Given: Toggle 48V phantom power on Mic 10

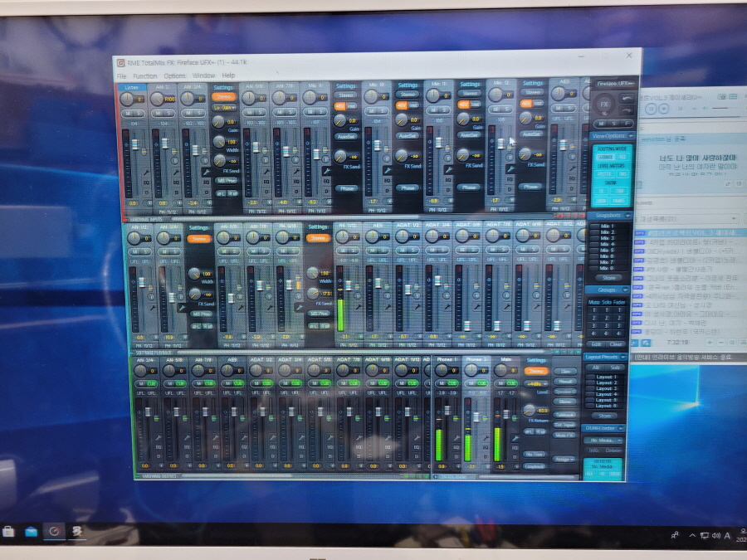Looking at the screenshot, I should tap(402, 106).
